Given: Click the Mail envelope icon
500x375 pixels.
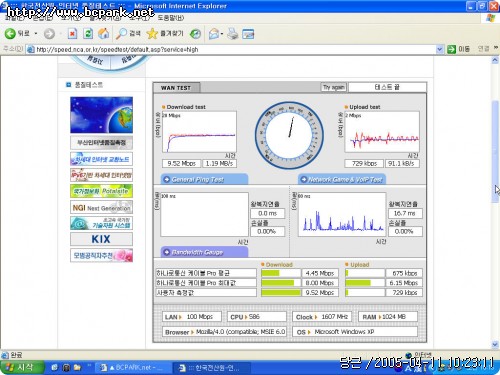Looking at the screenshot, I should (x=214, y=34).
